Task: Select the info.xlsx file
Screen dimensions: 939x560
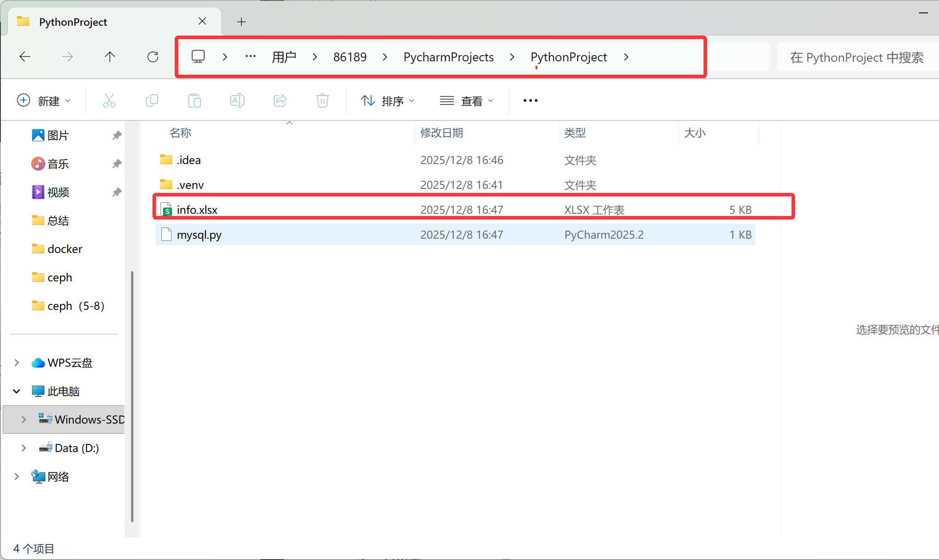Action: click(x=197, y=210)
